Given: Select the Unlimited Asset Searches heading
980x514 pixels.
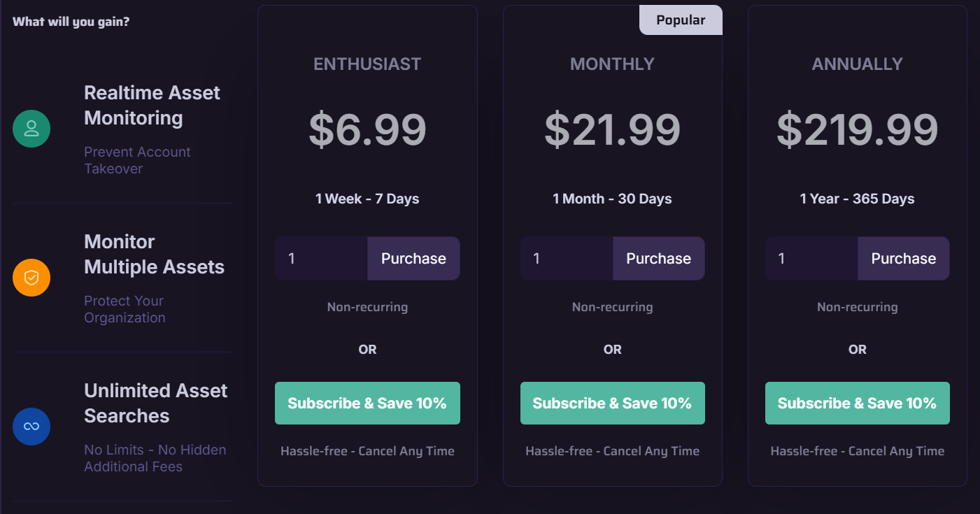Looking at the screenshot, I should (x=155, y=404).
